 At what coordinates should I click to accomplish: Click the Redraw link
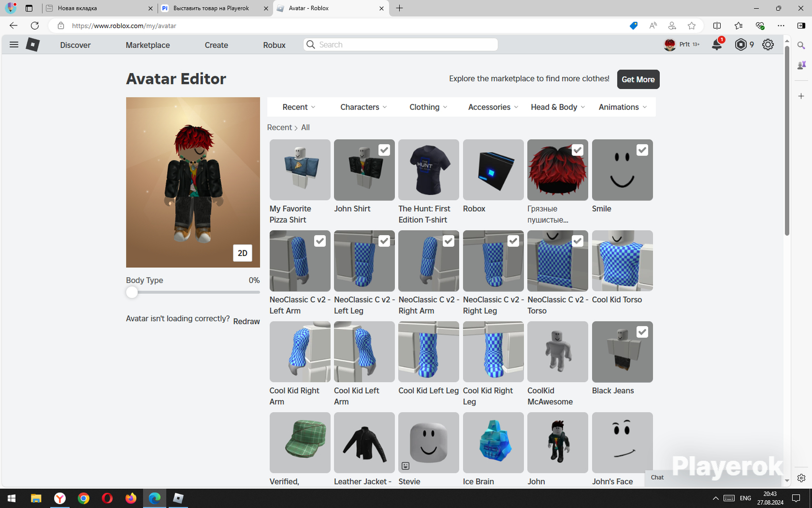246,321
